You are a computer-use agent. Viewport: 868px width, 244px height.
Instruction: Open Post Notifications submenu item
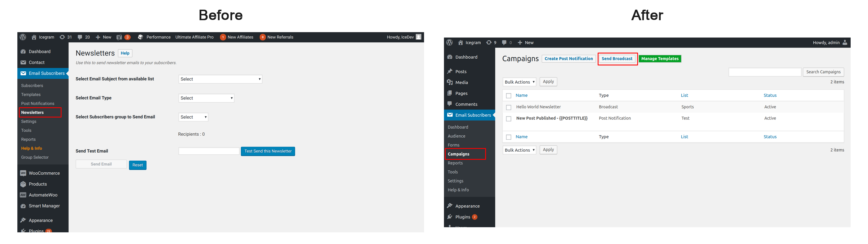coord(38,104)
